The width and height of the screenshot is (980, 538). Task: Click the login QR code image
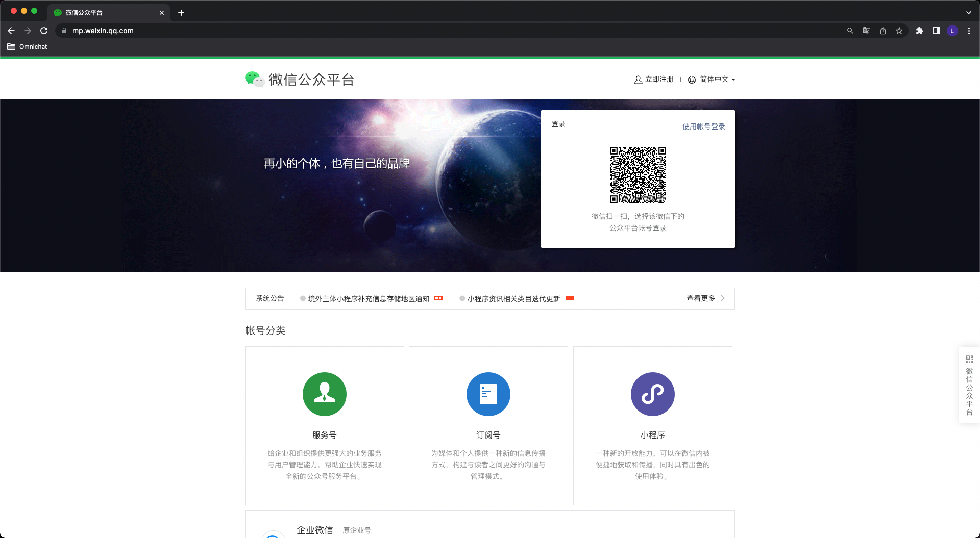click(x=638, y=175)
